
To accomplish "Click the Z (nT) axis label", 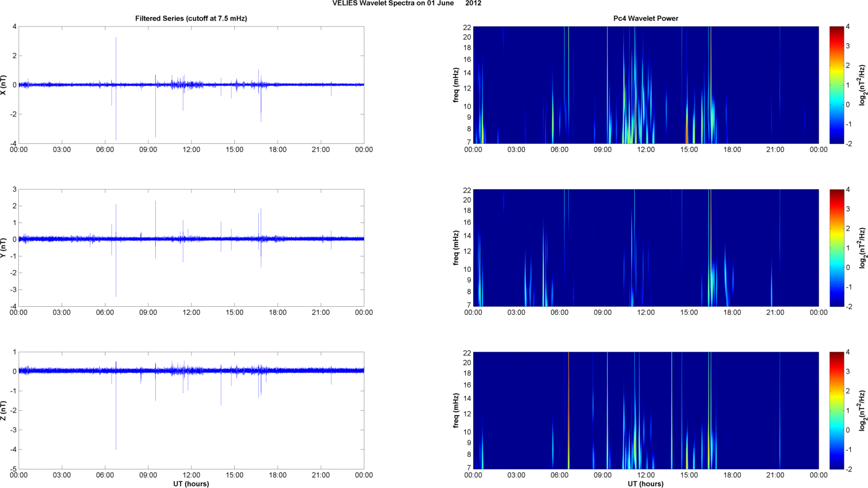I will (5, 411).
